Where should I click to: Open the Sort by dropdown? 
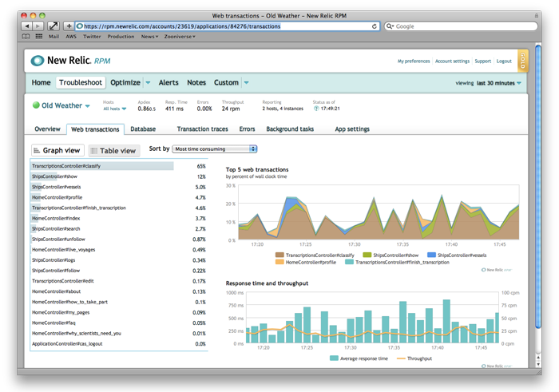click(x=215, y=149)
